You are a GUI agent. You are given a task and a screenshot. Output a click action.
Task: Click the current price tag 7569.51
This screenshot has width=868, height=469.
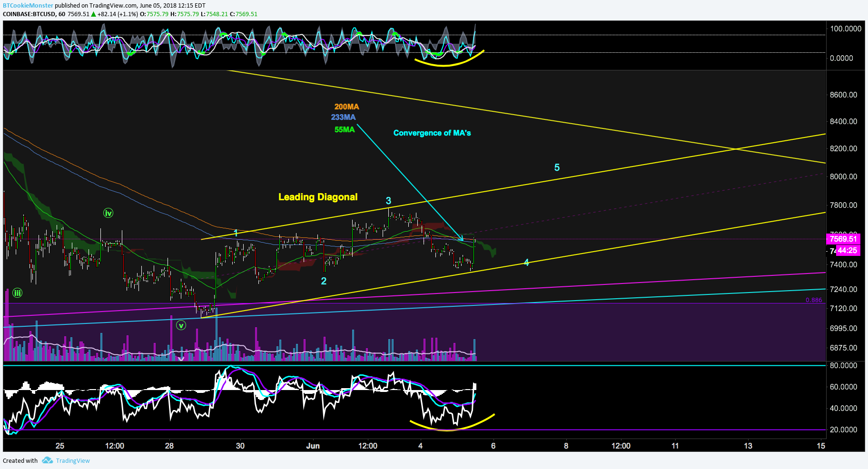pyautogui.click(x=843, y=239)
